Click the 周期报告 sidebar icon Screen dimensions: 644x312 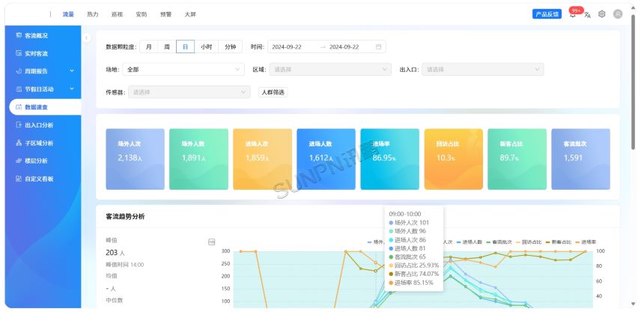coord(19,71)
